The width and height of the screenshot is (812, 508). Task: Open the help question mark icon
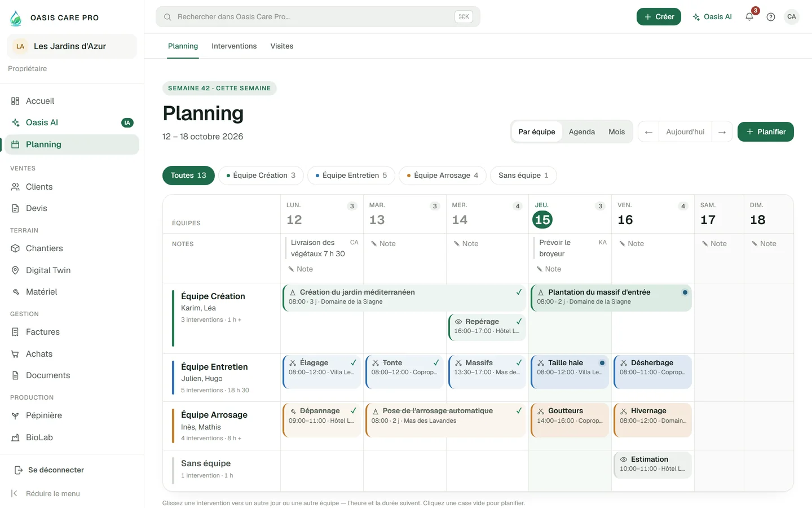coord(771,17)
